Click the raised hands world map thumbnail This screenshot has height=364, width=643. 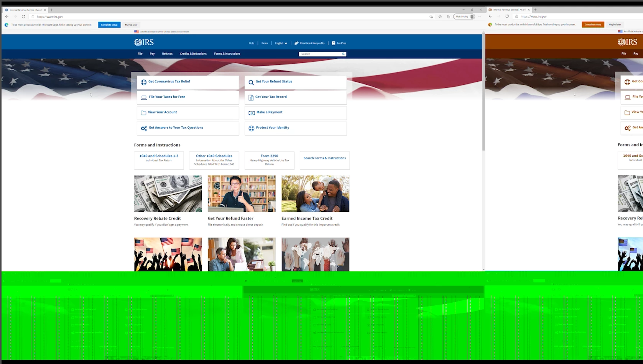click(x=315, y=254)
